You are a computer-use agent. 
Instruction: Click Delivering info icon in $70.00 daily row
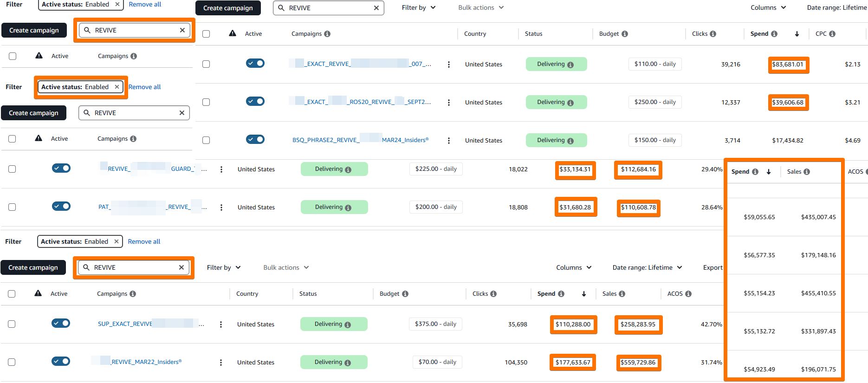(x=348, y=363)
